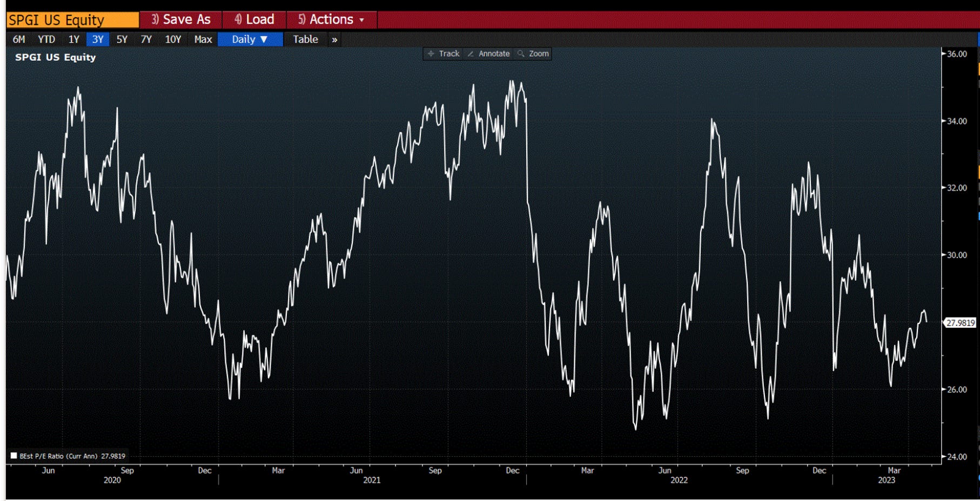Click the Save As button

click(x=181, y=19)
